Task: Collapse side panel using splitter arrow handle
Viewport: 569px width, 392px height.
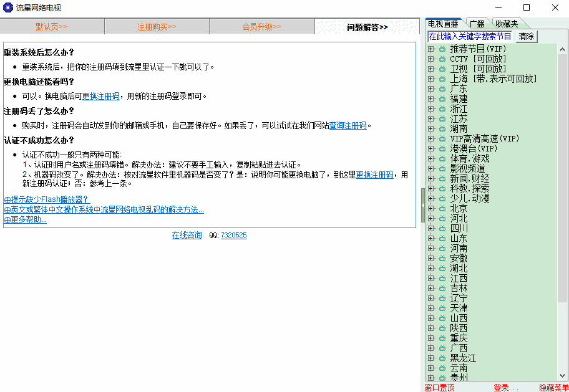Action: click(x=422, y=205)
